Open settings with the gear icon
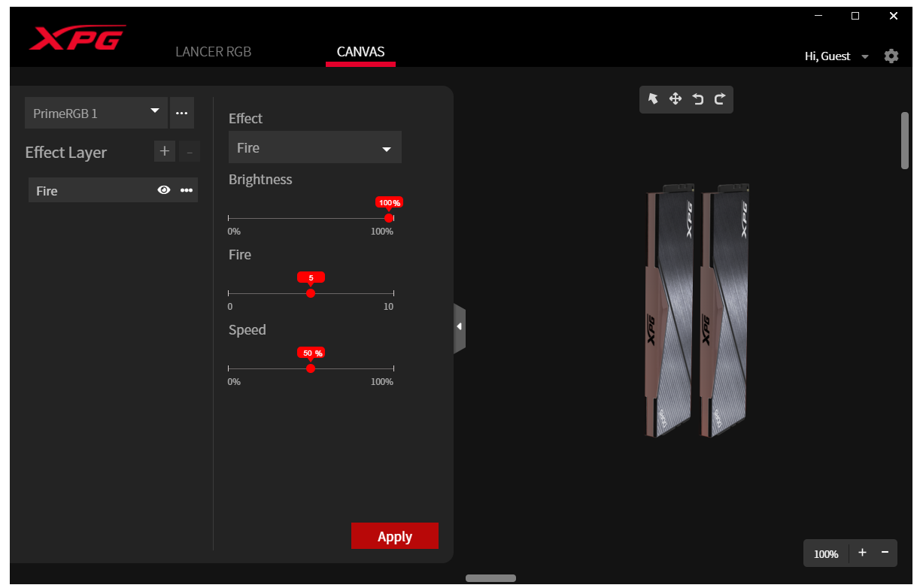 tap(891, 56)
